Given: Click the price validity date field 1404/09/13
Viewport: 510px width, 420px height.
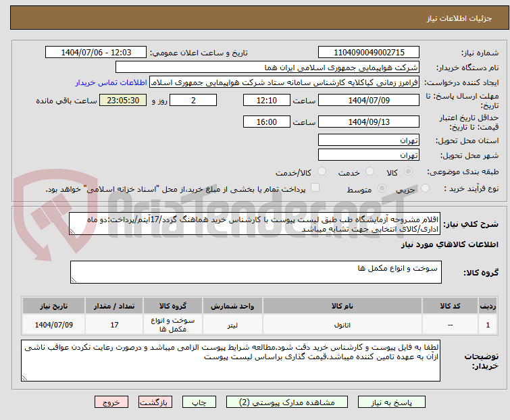Looking at the screenshot, I should click(368, 122).
